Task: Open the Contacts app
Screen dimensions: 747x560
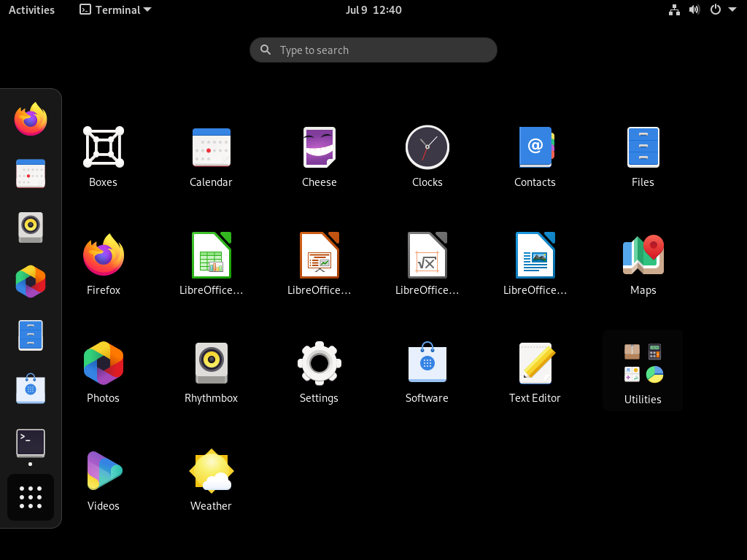Action: click(x=535, y=147)
